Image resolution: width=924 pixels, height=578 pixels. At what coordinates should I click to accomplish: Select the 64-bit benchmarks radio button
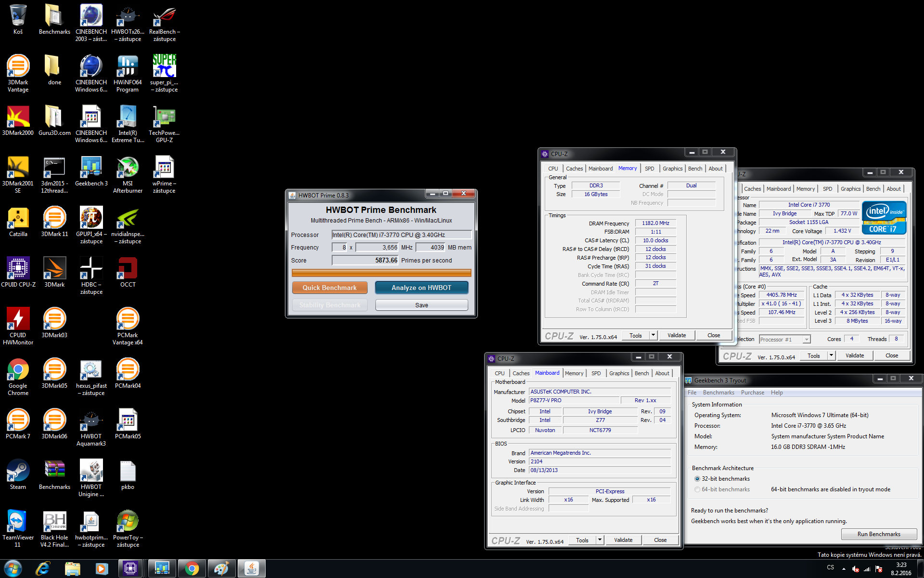pyautogui.click(x=697, y=489)
